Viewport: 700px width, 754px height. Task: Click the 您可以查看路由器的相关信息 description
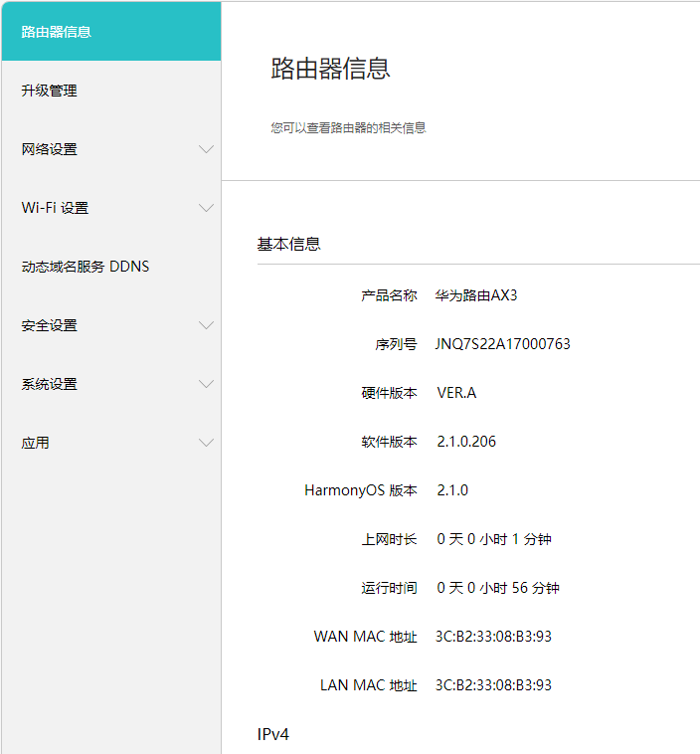[x=348, y=128]
